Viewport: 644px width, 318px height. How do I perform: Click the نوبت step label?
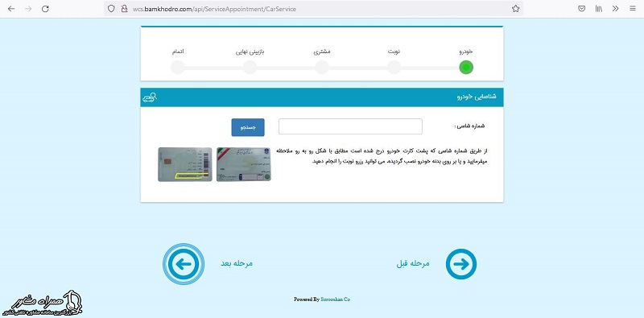point(394,52)
